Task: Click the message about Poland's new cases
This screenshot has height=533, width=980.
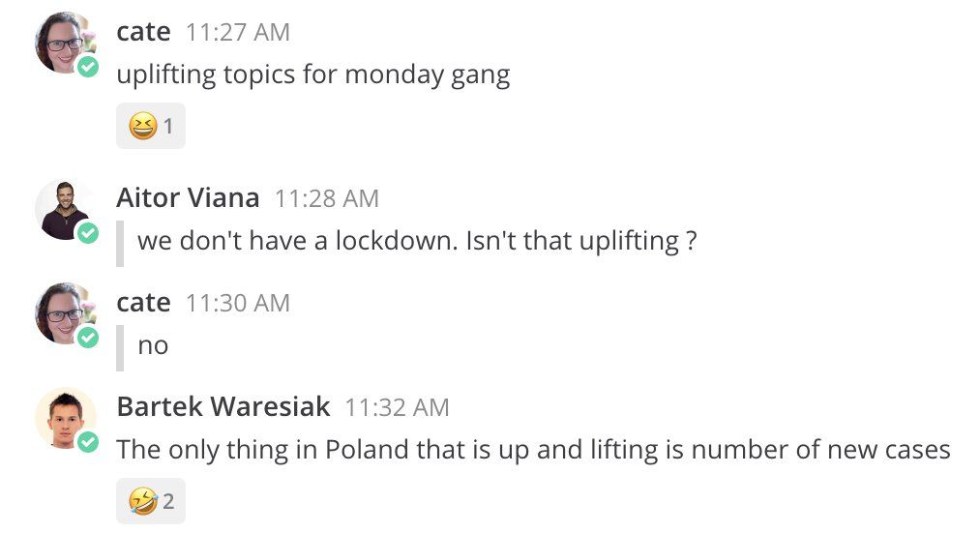Action: pyautogui.click(x=533, y=450)
